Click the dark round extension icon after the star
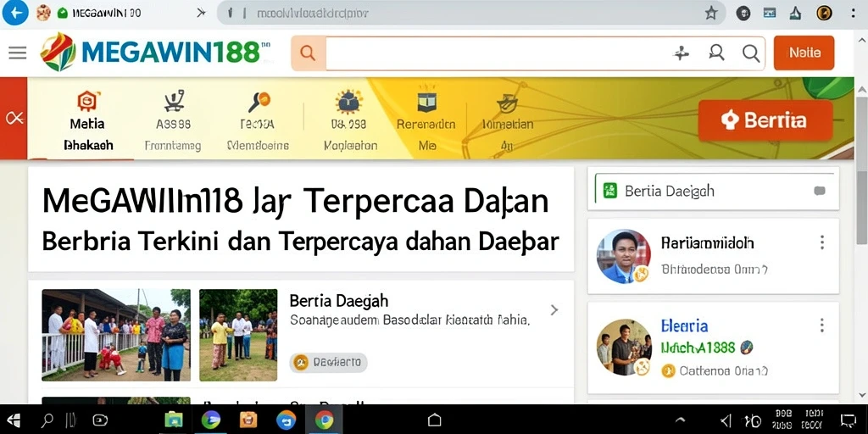The width and height of the screenshot is (868, 434). click(x=743, y=14)
